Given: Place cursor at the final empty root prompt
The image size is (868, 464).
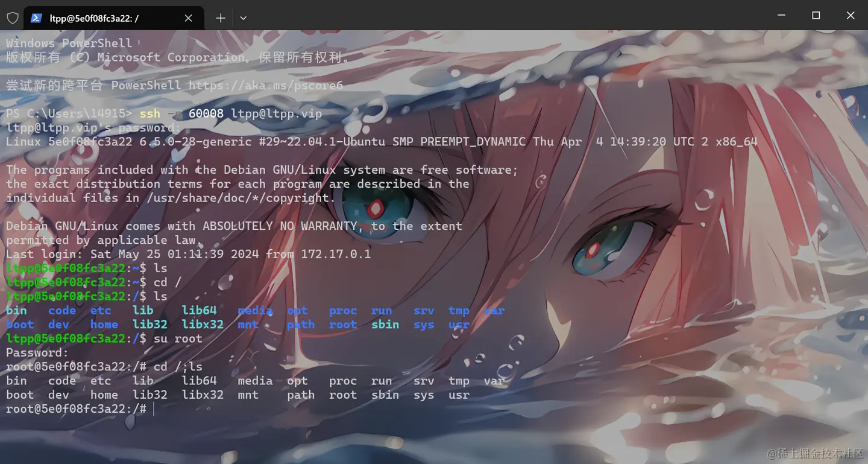Looking at the screenshot, I should 154,409.
